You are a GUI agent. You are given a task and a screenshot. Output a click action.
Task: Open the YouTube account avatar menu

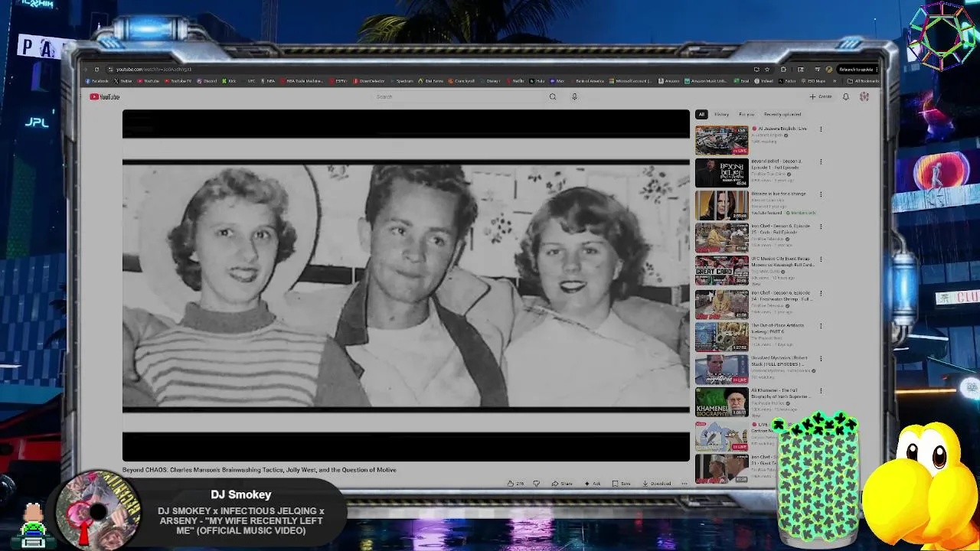pos(864,96)
